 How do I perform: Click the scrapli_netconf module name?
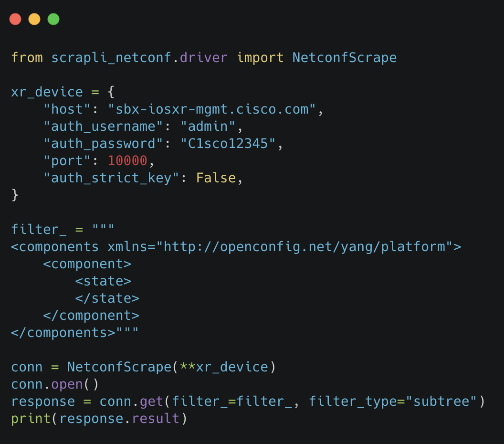tap(111, 58)
